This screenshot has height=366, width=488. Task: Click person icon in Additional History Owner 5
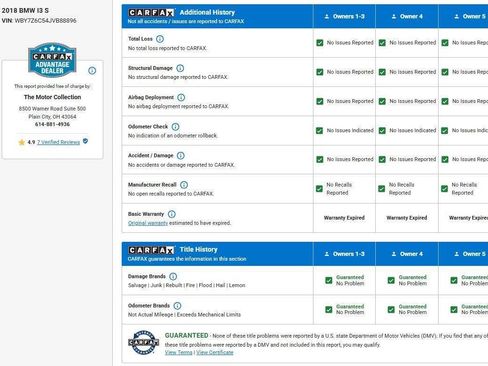tap(457, 16)
